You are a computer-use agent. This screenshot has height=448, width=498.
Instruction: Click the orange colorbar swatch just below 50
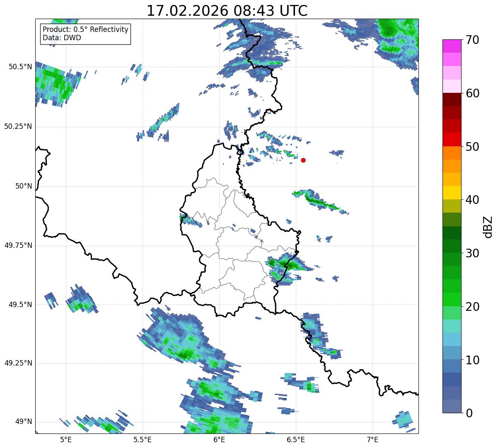[452, 153]
